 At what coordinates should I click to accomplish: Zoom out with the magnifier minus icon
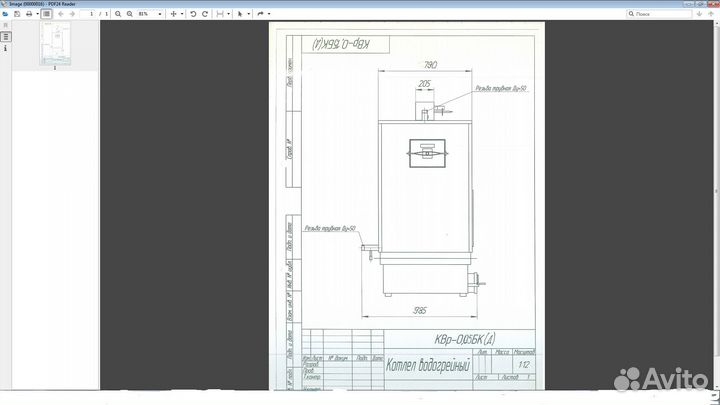point(118,14)
